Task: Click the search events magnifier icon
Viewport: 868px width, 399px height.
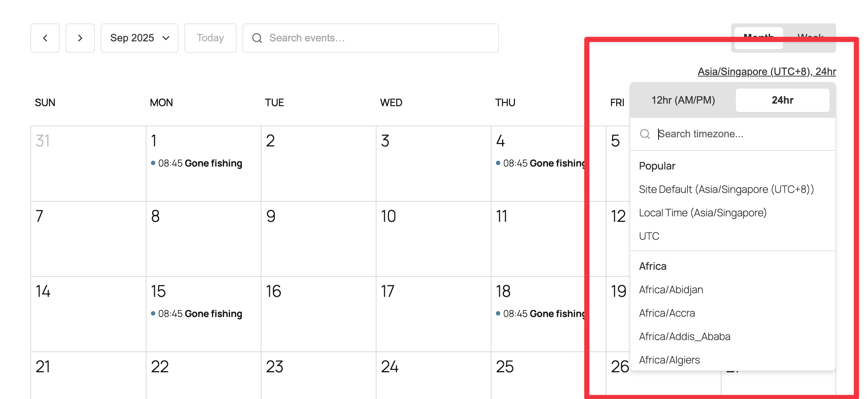Action: pyautogui.click(x=257, y=38)
